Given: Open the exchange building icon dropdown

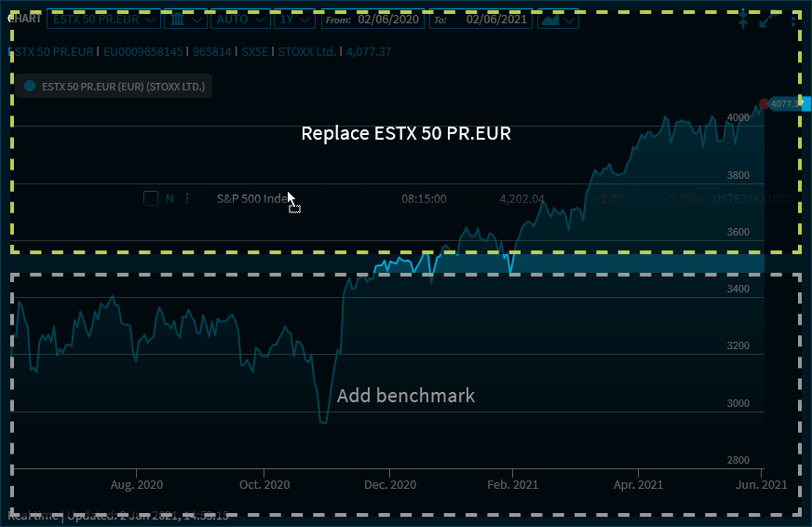Looking at the screenshot, I should [x=184, y=20].
